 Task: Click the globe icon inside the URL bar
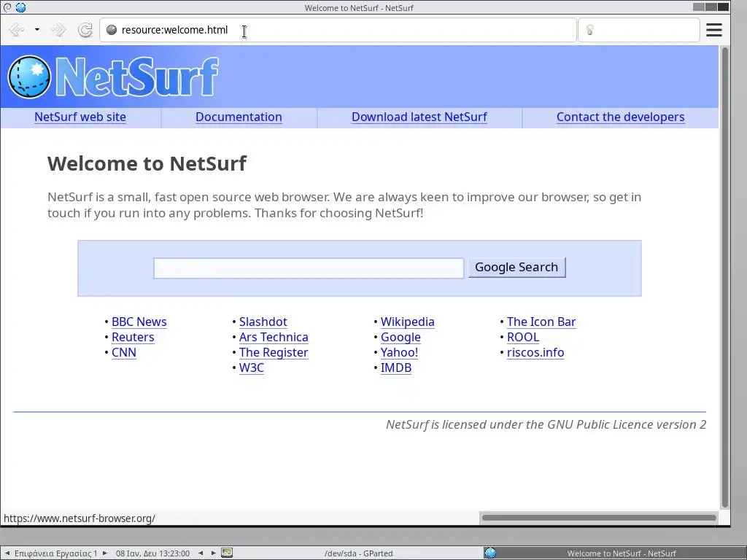(x=112, y=30)
